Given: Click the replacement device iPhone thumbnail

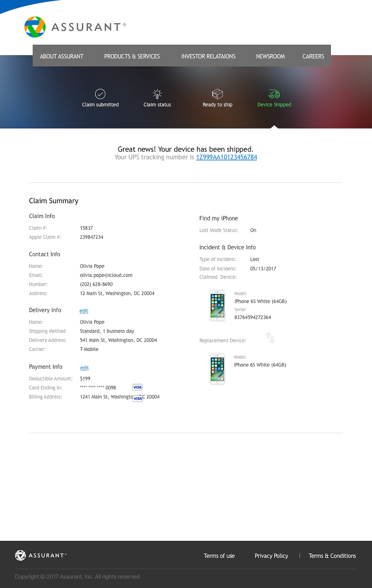Looking at the screenshot, I should point(217,369).
